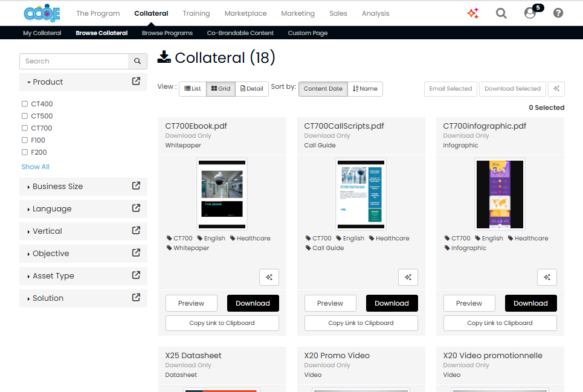The image size is (583, 392).
Task: Open the Marketing menu item
Action: point(298,13)
